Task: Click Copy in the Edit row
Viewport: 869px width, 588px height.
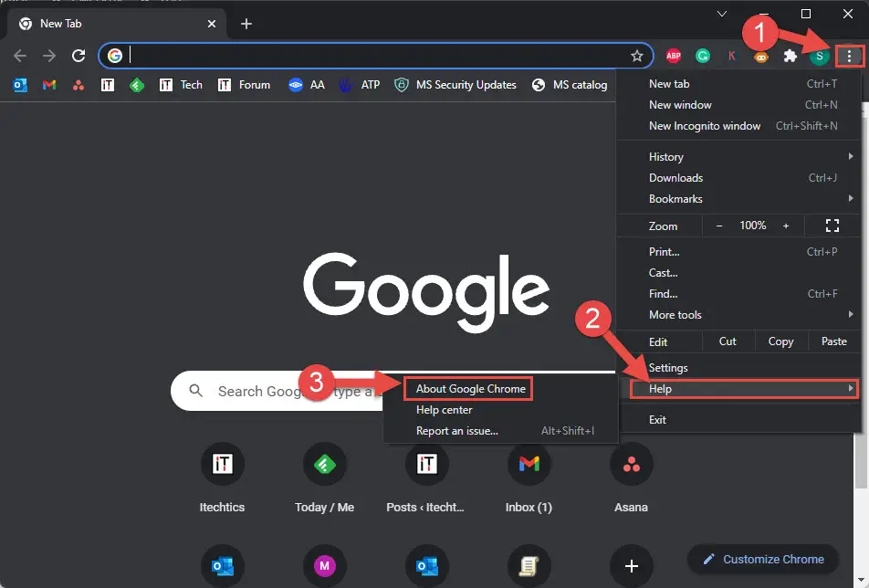Action: pos(780,341)
